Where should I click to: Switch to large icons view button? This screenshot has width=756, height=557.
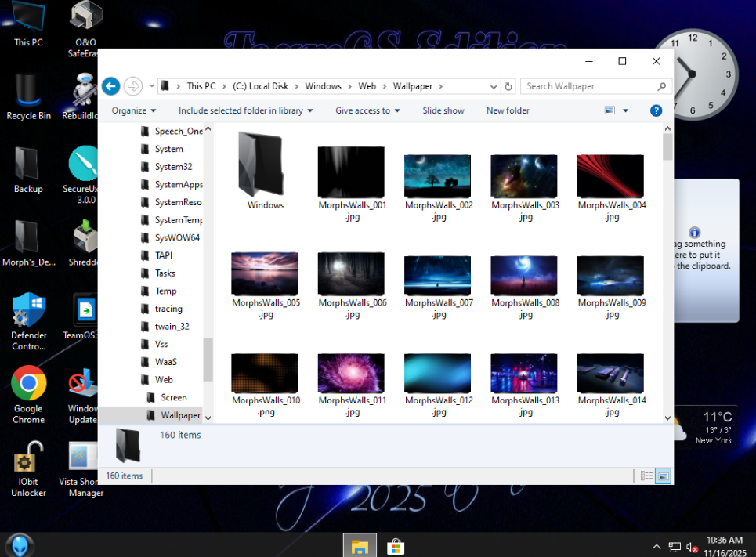[663, 476]
